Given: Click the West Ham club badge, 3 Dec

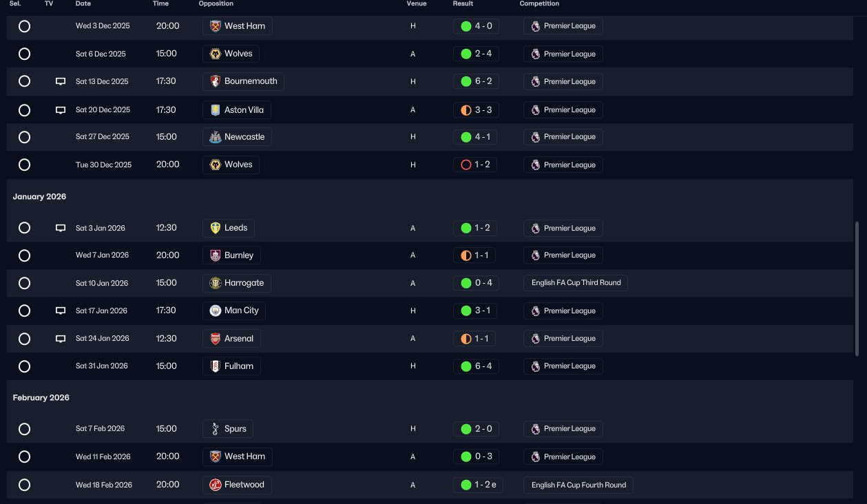Looking at the screenshot, I should (x=215, y=26).
